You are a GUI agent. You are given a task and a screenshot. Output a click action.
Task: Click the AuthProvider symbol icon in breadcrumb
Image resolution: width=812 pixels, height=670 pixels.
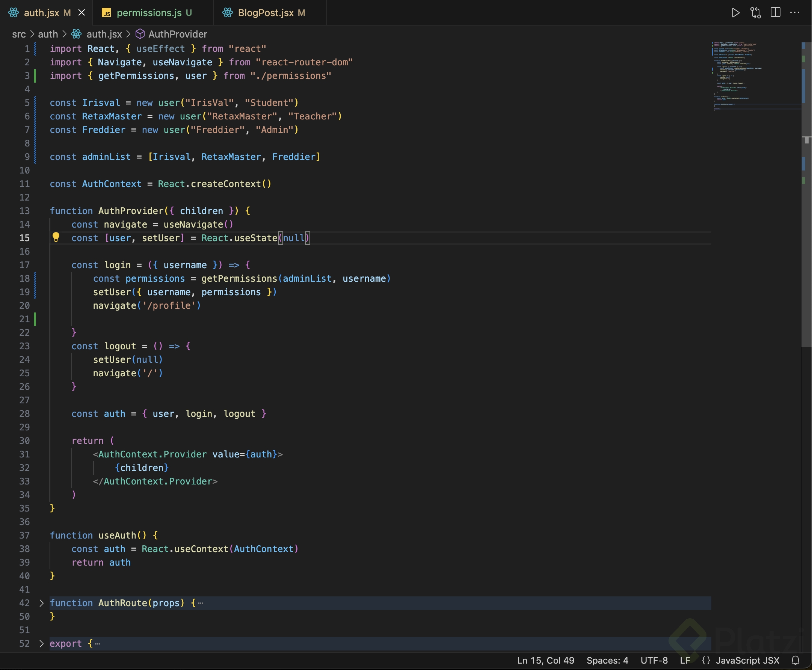[x=140, y=34]
